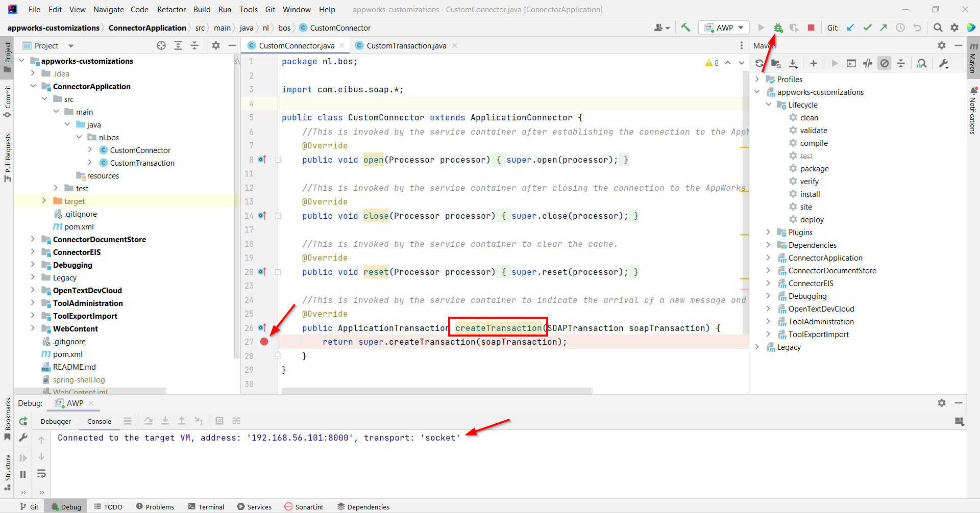Click the editor horizontal scrollbar
This screenshot has width=980, height=513.
click(x=436, y=391)
